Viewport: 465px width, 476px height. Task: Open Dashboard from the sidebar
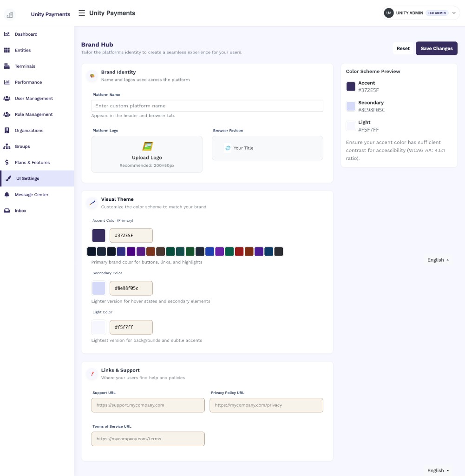coord(37,34)
